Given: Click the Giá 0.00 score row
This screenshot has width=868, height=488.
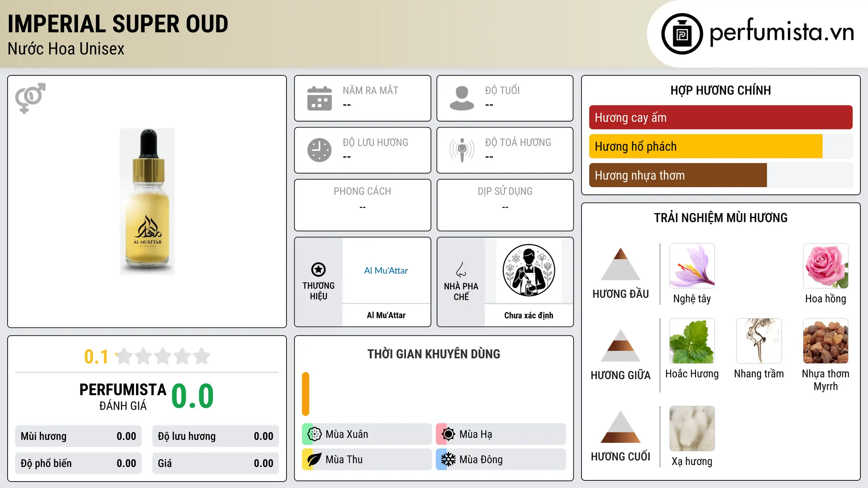Looking at the screenshot, I should pyautogui.click(x=216, y=463).
